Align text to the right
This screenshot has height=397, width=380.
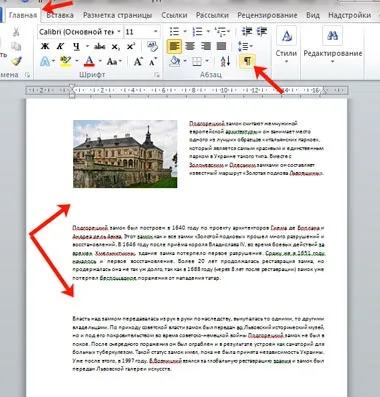click(x=206, y=46)
